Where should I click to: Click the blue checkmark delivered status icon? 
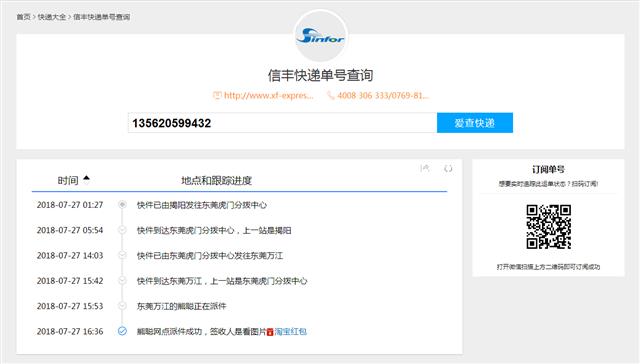[x=122, y=331]
